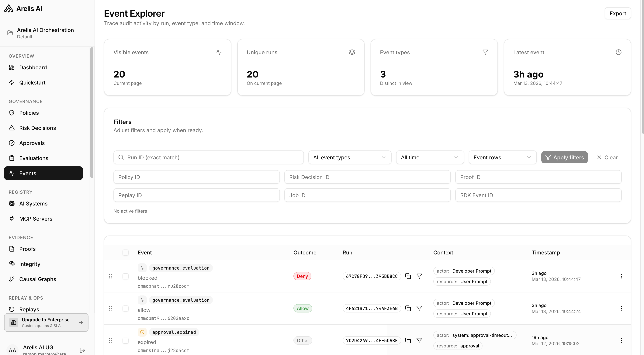Switch to the Dashboard section
Viewport: 644px width, 355px height.
click(33, 67)
